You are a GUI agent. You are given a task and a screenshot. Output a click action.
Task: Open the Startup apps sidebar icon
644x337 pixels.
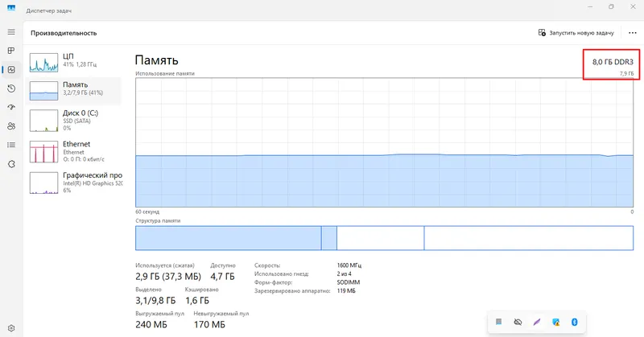coord(11,107)
